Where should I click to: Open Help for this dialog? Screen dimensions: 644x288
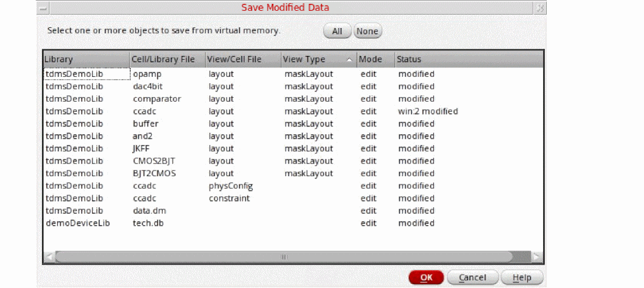tap(522, 278)
